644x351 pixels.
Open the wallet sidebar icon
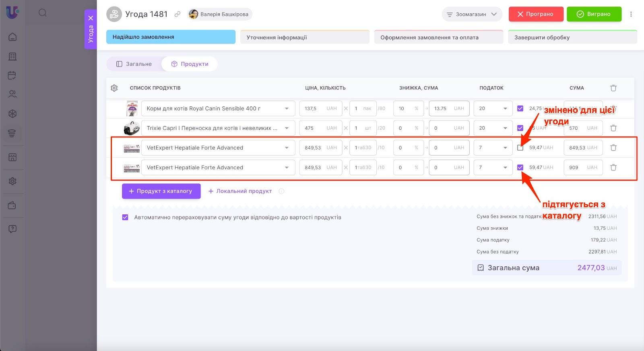tap(12, 206)
